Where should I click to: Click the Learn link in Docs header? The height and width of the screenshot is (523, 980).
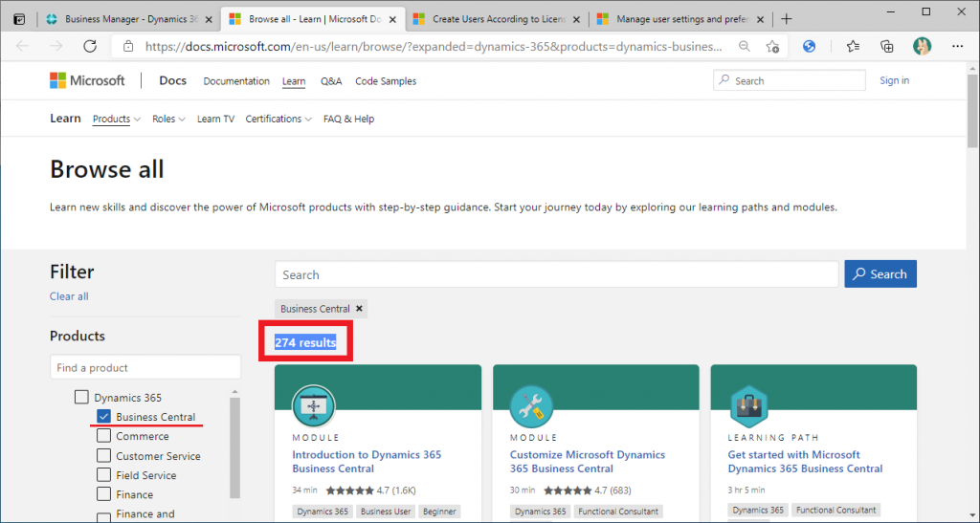[294, 81]
